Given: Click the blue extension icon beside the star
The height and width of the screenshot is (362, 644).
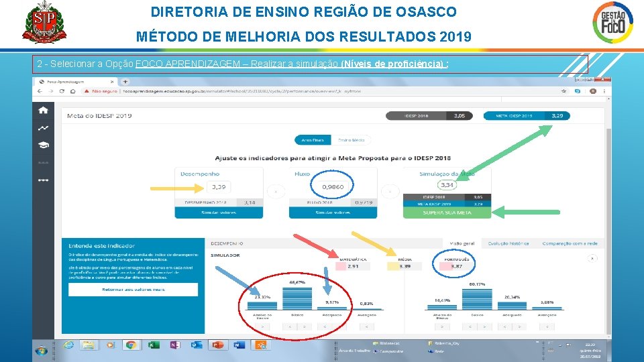Looking at the screenshot, I should pos(578,91).
